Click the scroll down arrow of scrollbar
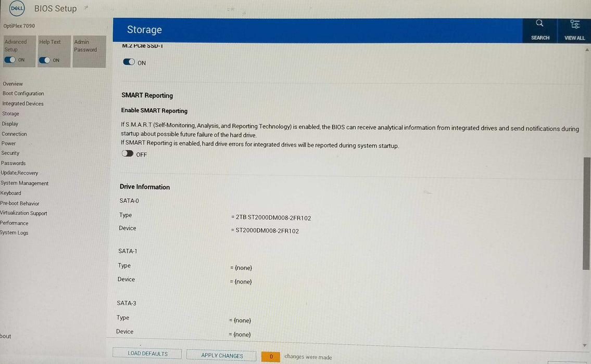591x364 pixels. tap(585, 345)
